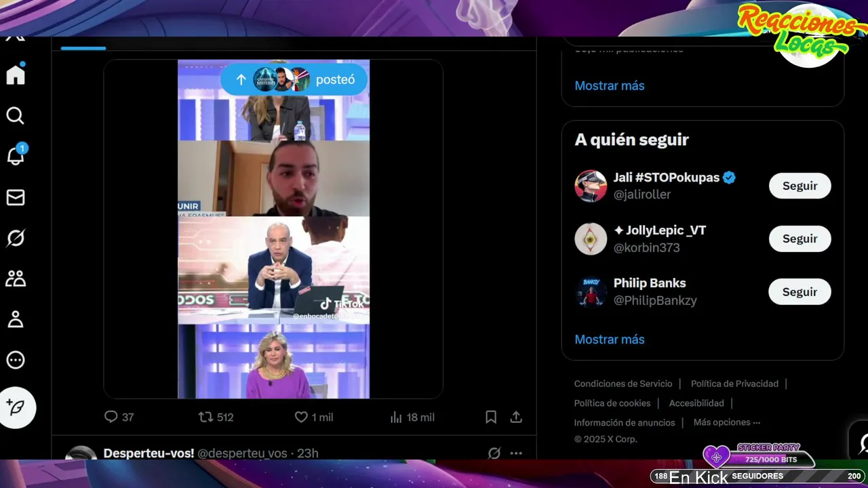Screen dimensions: 868x488
Task: Click the @desperteu_vos handle
Action: [x=242, y=453]
